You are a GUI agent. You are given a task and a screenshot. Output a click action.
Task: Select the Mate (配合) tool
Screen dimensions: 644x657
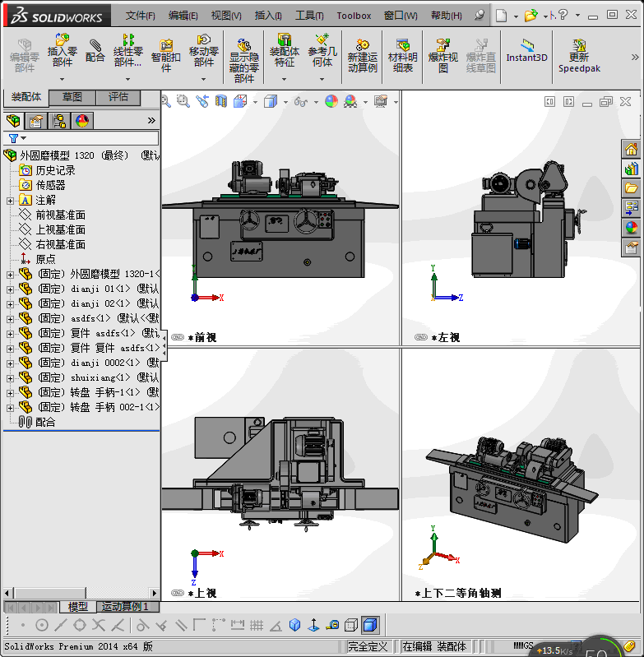pos(95,50)
